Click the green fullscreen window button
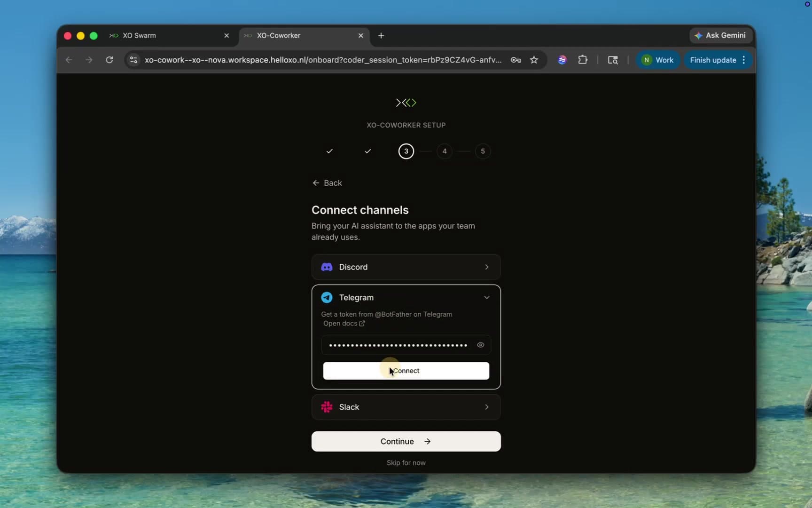The width and height of the screenshot is (812, 508). tap(94, 36)
